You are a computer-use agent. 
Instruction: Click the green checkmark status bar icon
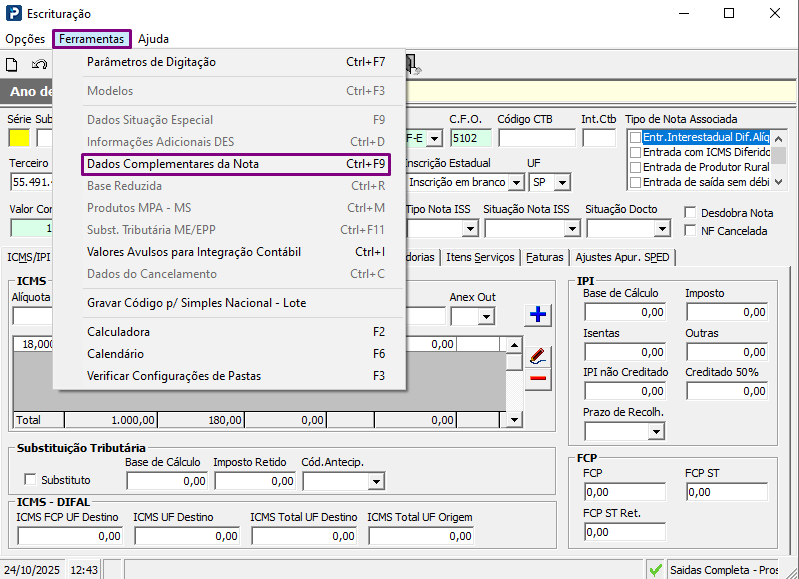655,569
